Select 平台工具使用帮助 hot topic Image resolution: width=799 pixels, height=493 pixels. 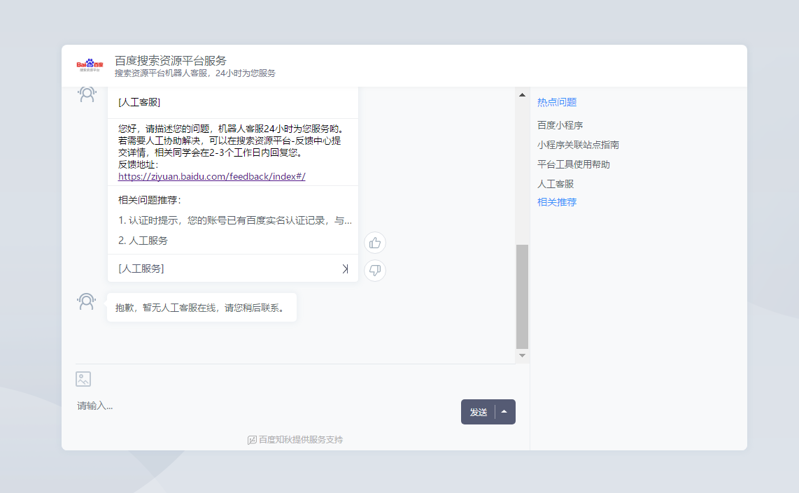coord(573,164)
